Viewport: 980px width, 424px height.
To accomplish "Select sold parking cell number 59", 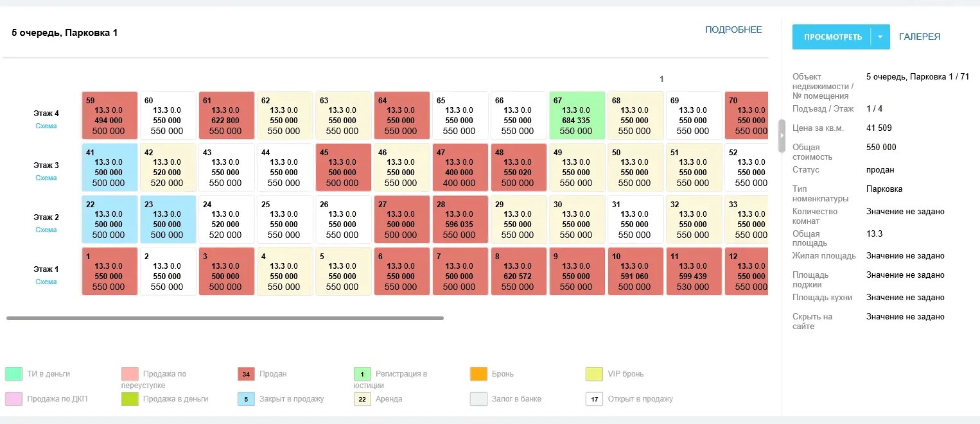I will pos(110,115).
